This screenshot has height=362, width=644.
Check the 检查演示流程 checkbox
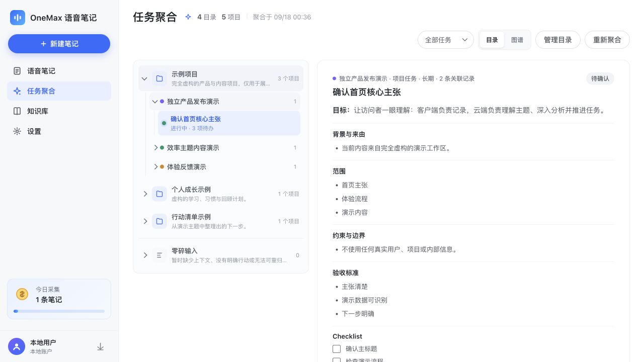click(337, 360)
